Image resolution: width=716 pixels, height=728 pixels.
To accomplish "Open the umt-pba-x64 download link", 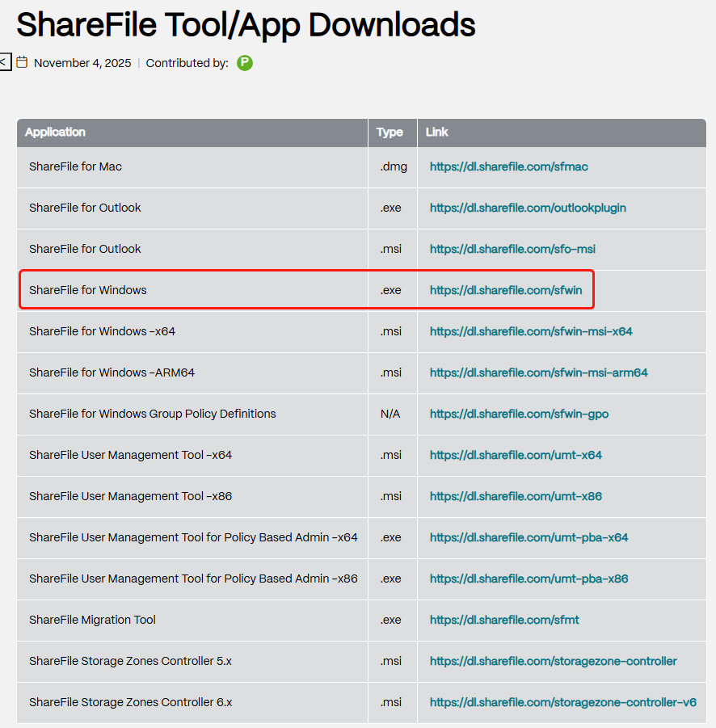I will pos(529,537).
